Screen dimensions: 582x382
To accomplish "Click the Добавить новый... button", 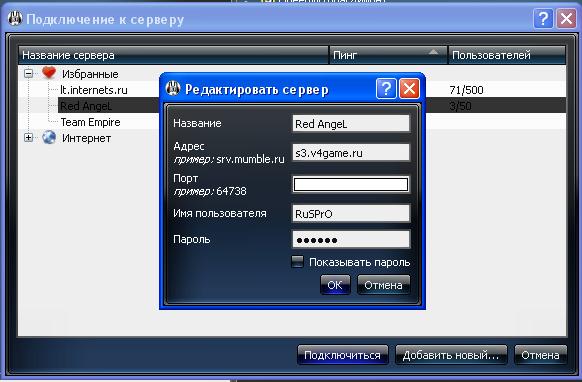I will pos(451,355).
